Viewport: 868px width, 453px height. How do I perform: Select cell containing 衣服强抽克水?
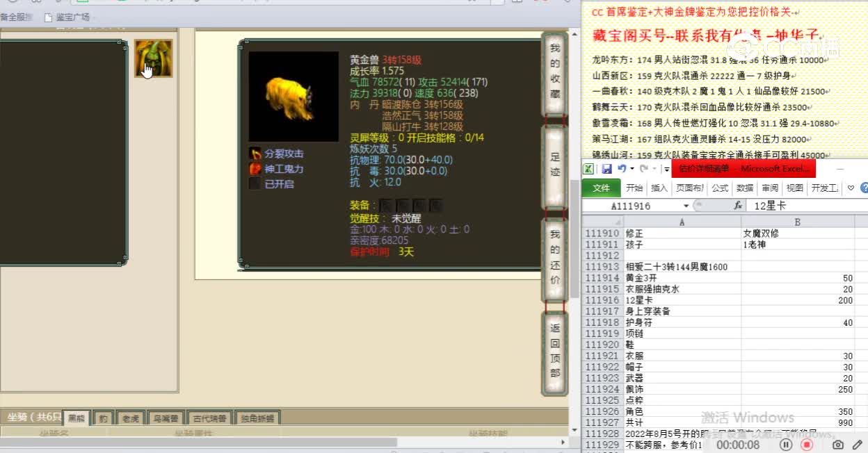(682, 289)
